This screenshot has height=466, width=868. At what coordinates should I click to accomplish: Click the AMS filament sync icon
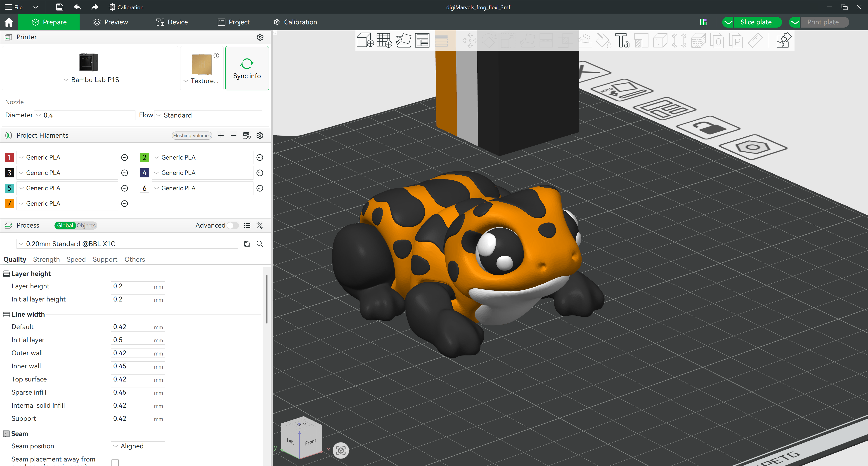click(247, 136)
